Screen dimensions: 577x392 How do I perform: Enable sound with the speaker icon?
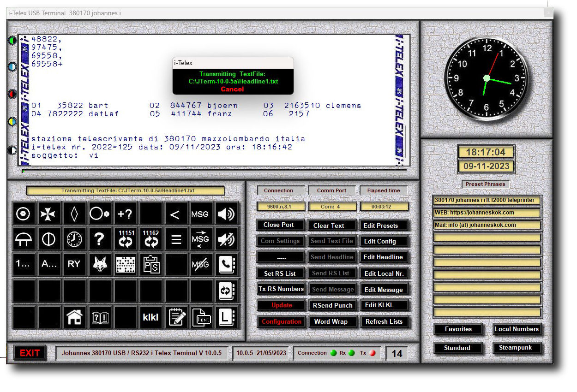click(227, 214)
